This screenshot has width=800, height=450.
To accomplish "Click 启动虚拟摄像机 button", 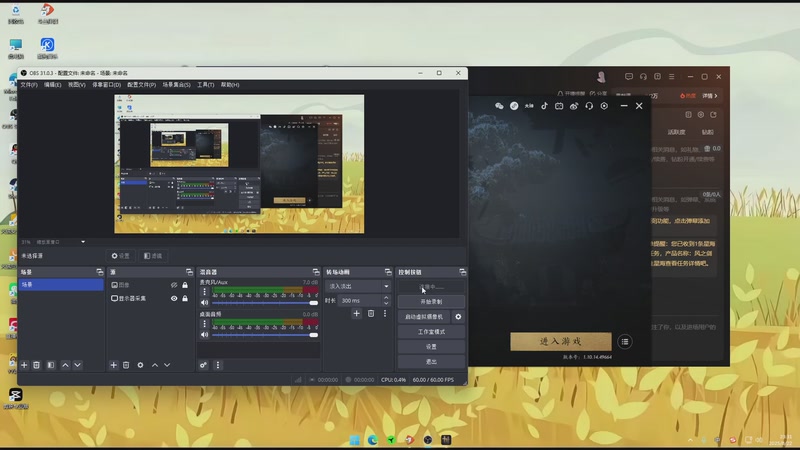I will tap(424, 317).
